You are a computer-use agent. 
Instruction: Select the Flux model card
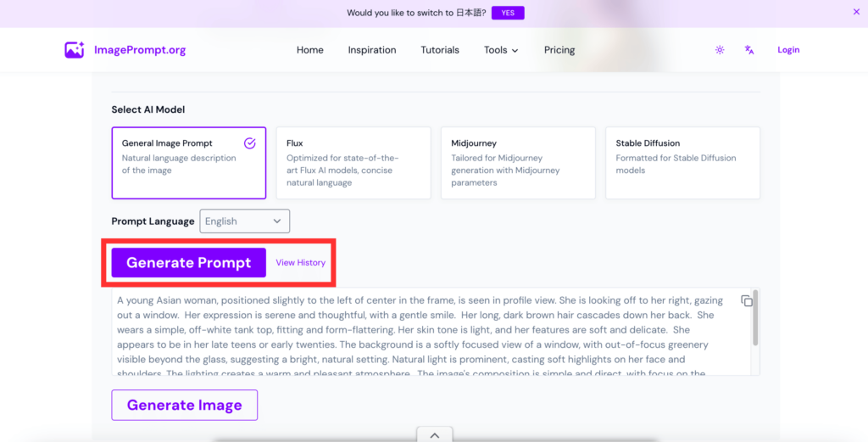[x=353, y=163]
